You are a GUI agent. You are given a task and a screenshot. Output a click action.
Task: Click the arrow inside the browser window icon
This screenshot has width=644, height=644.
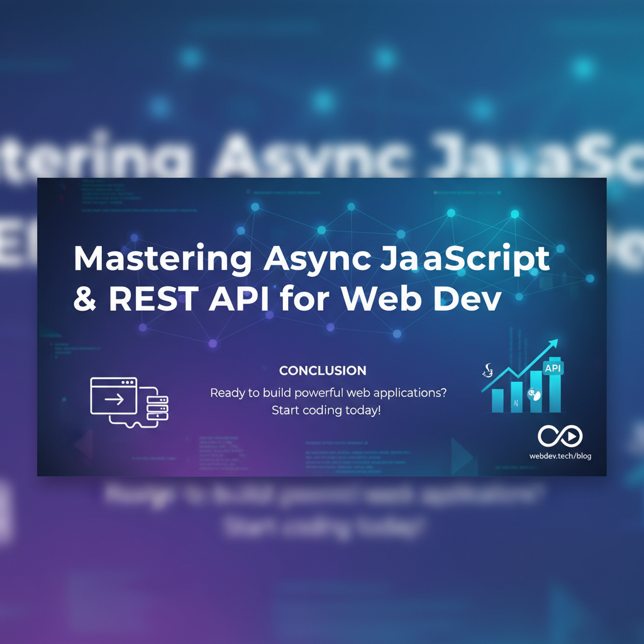(x=114, y=399)
